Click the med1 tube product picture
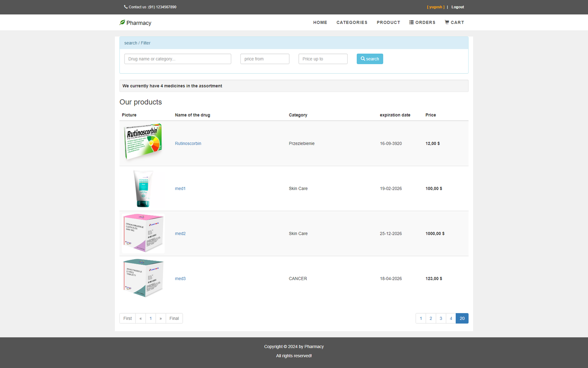 [x=143, y=189]
